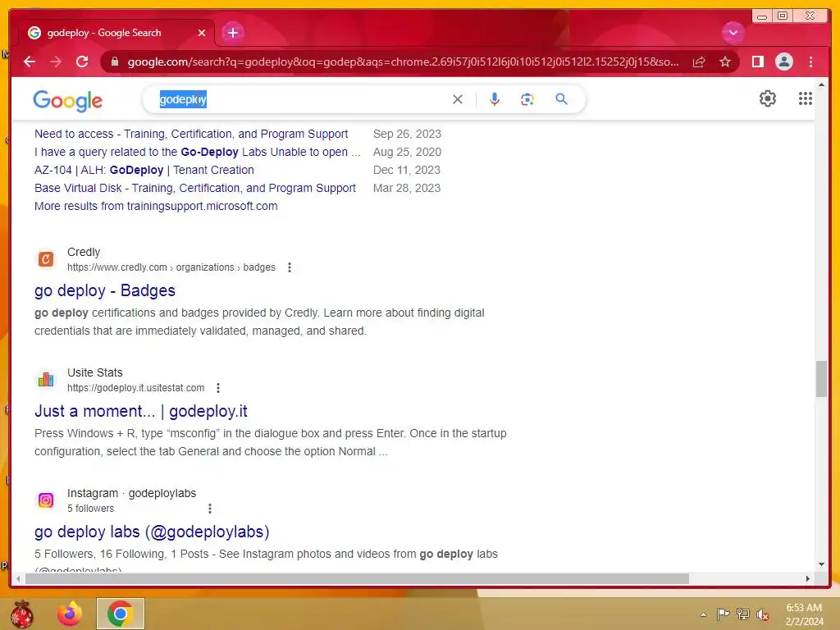Click the vertical scrollbar thumb
The width and height of the screenshot is (840, 630).
(x=821, y=379)
